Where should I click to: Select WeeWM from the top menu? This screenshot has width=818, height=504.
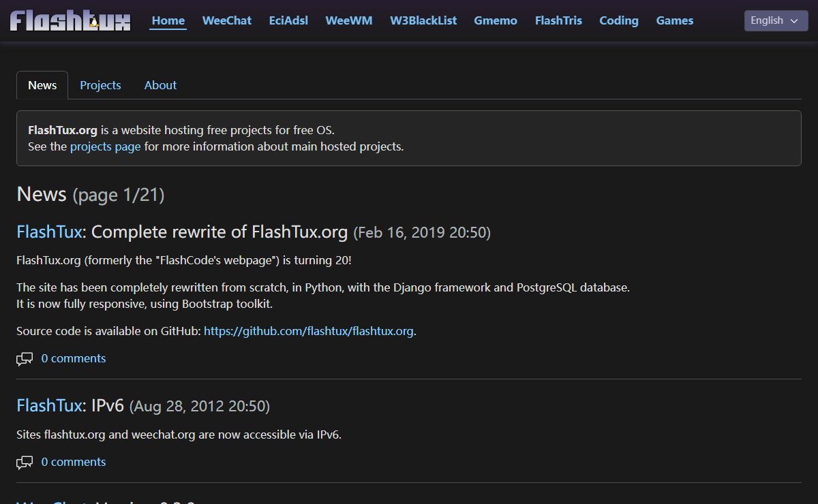pos(349,20)
